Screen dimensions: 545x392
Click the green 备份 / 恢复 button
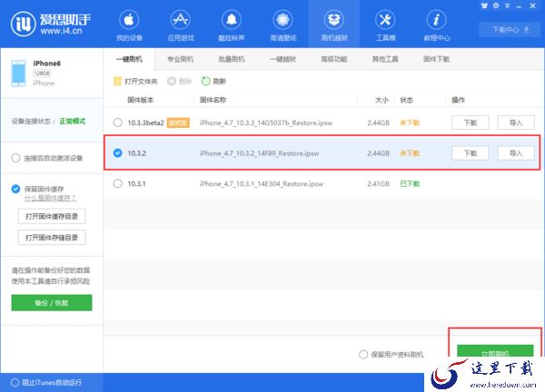52,303
